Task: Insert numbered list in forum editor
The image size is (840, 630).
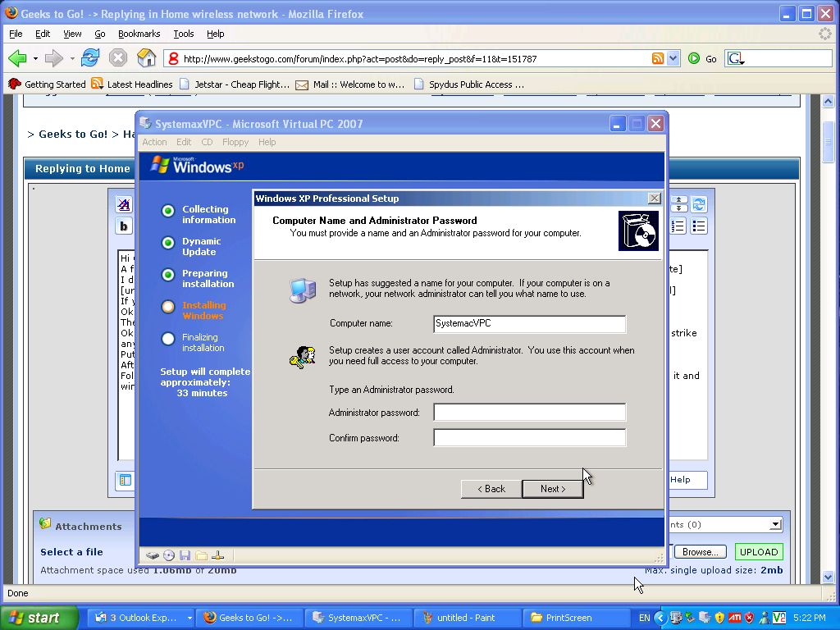Action: (x=678, y=226)
